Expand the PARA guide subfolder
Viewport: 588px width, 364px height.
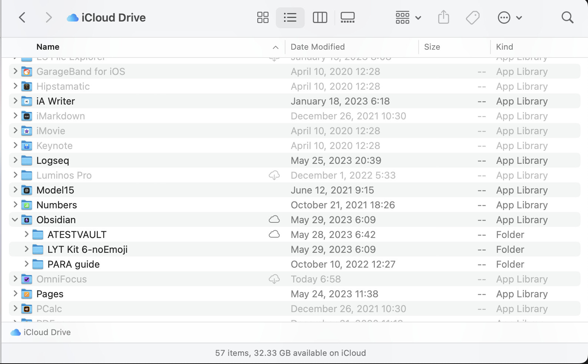point(26,264)
